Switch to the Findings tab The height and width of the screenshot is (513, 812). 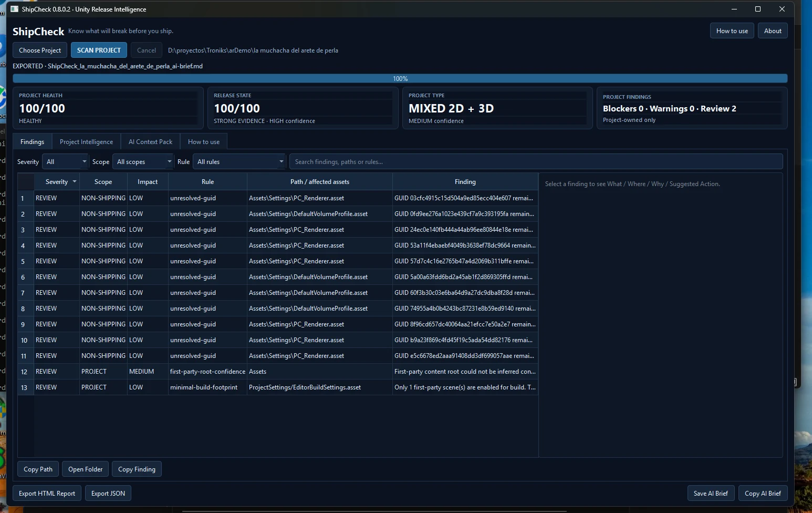[33, 142]
